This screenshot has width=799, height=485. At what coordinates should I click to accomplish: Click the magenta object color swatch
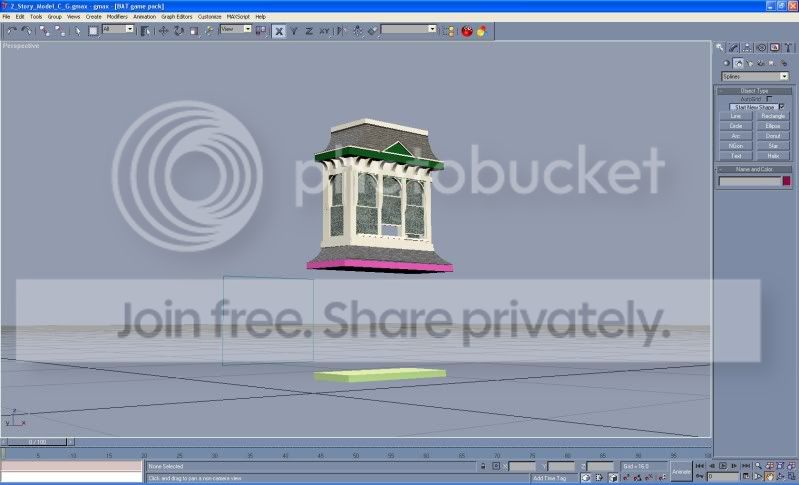click(x=786, y=181)
